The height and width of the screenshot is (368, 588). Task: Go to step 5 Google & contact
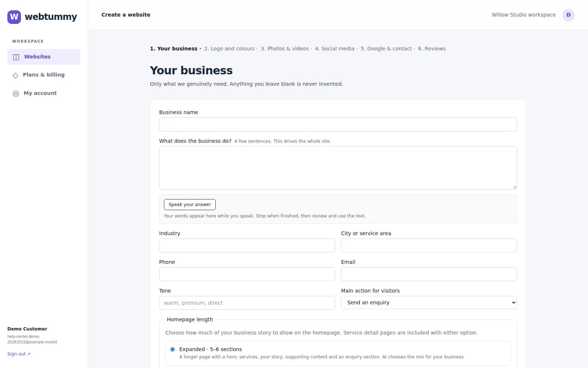pos(386,49)
